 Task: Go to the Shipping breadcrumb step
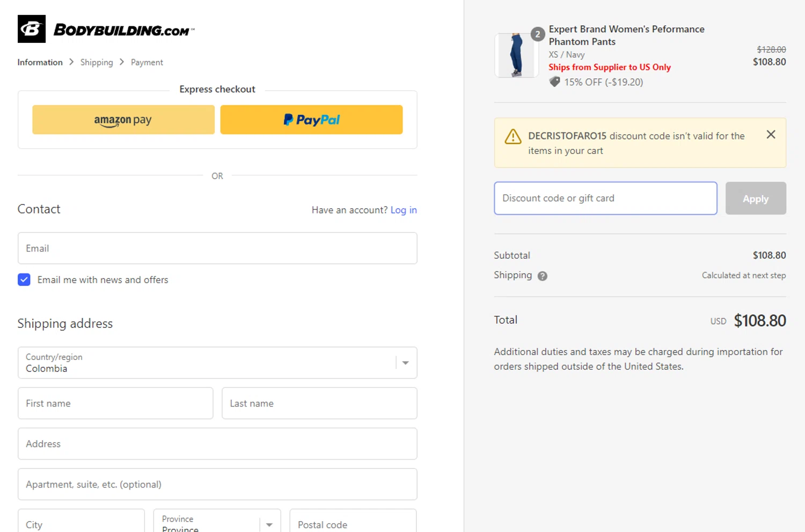pos(97,62)
